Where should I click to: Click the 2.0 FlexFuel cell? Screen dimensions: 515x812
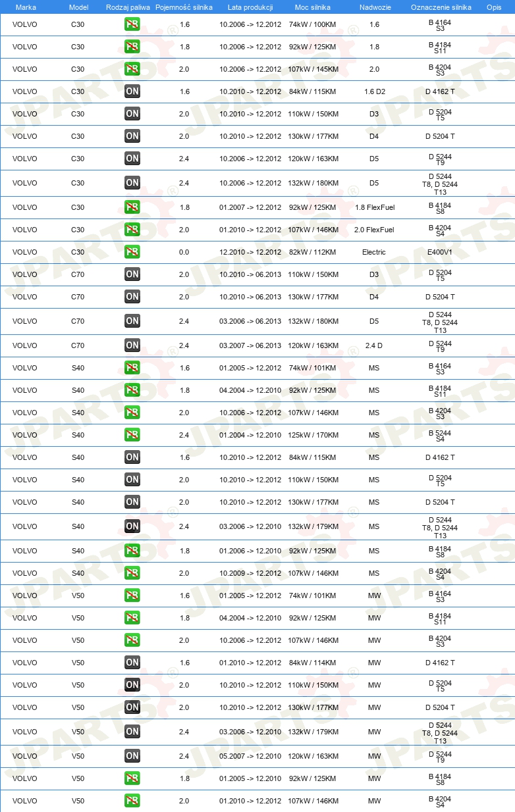[x=374, y=230]
